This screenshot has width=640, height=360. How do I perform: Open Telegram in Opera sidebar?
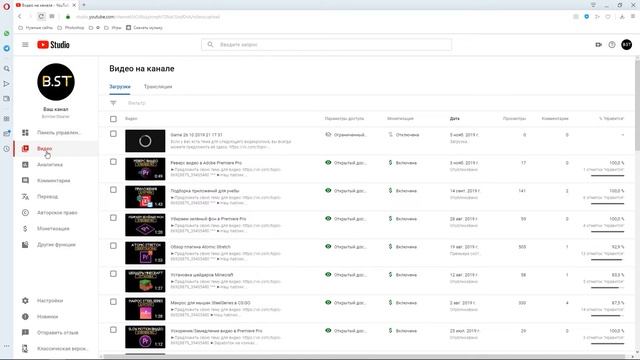click(x=7, y=48)
